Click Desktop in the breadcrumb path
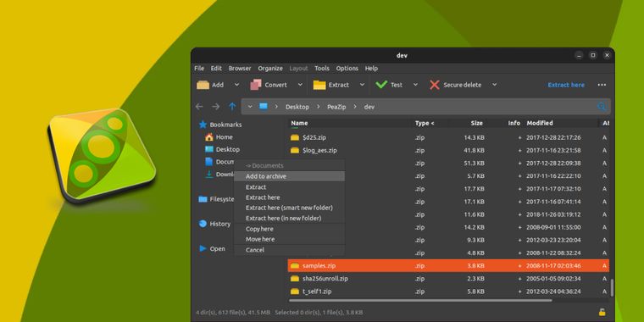This screenshot has height=322, width=644. pos(297,107)
